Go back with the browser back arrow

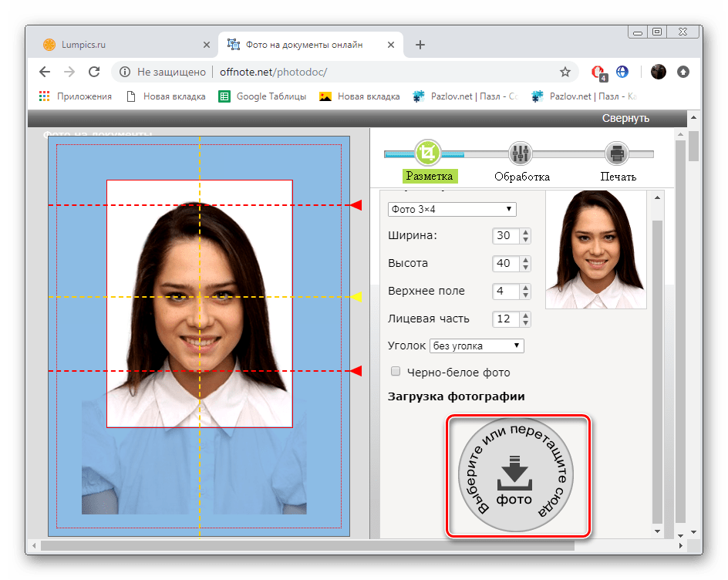click(x=45, y=72)
